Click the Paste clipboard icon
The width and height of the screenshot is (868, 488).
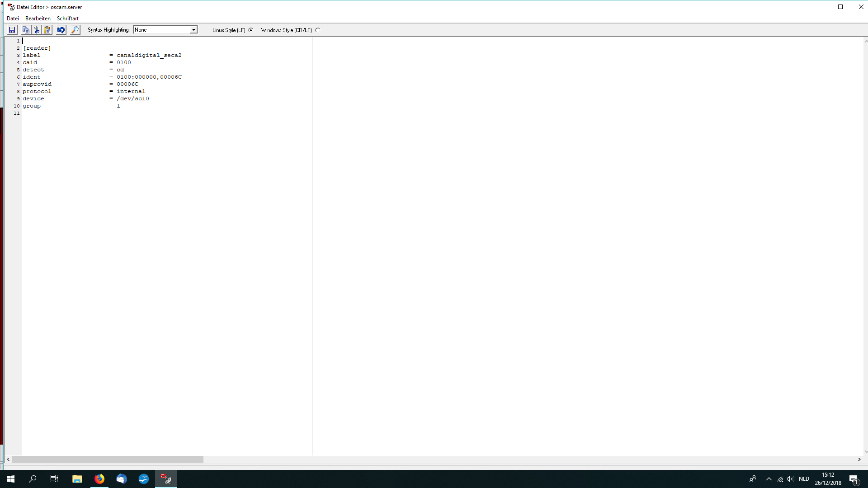[x=47, y=30]
